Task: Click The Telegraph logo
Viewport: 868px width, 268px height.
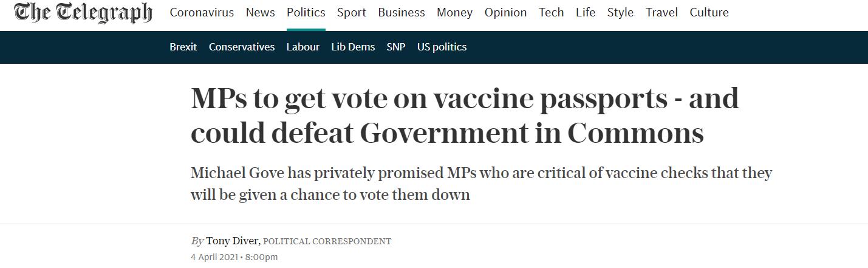Action: tap(83, 13)
